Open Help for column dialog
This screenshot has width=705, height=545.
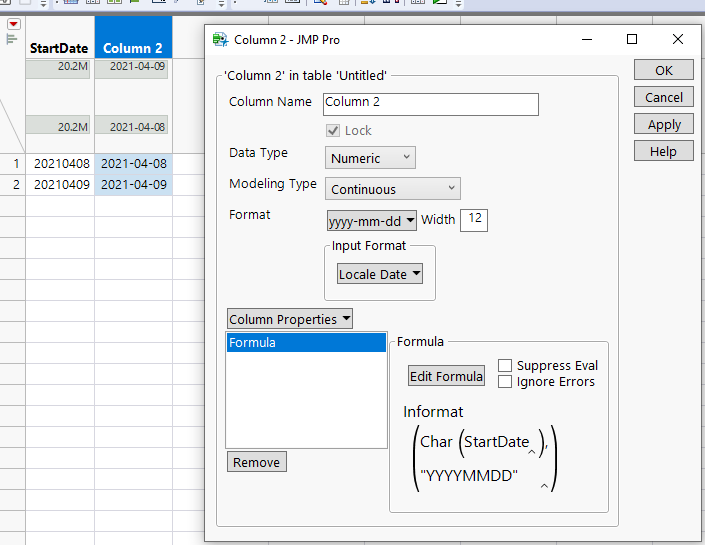pos(664,151)
